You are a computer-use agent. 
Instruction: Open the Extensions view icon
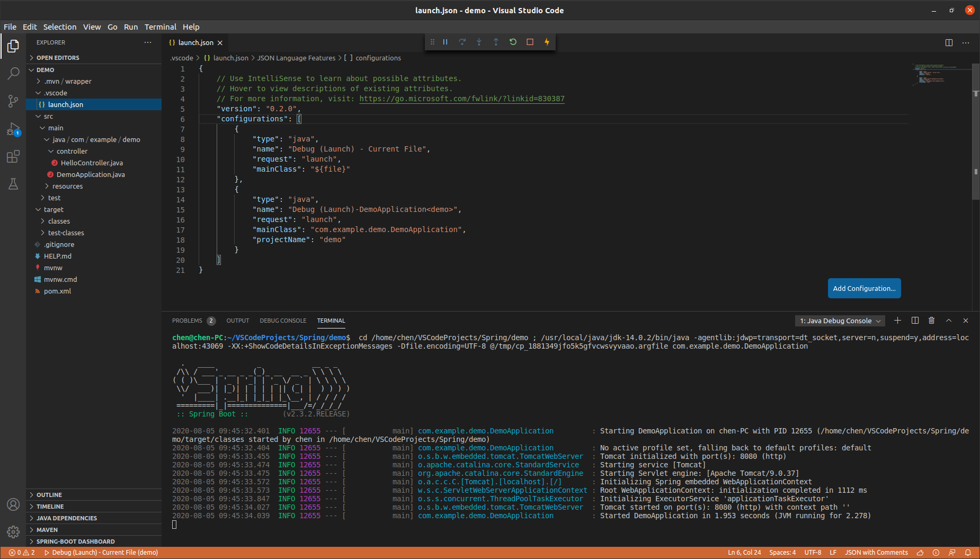pyautogui.click(x=13, y=156)
